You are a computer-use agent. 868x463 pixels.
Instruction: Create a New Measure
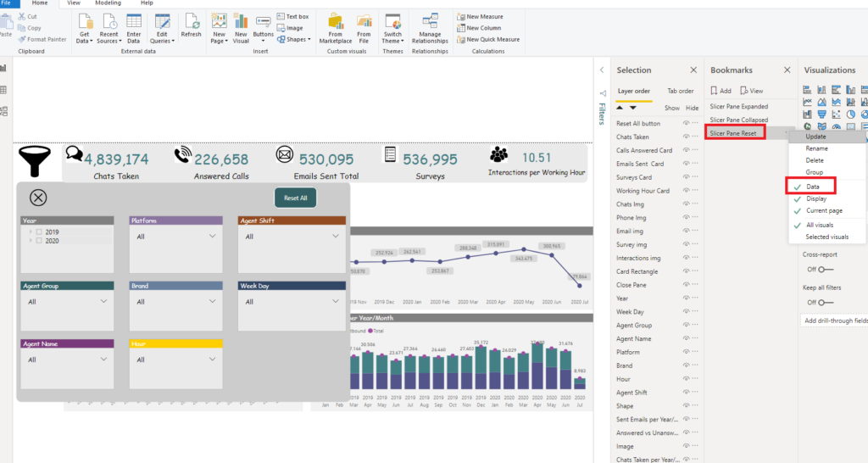click(x=480, y=17)
